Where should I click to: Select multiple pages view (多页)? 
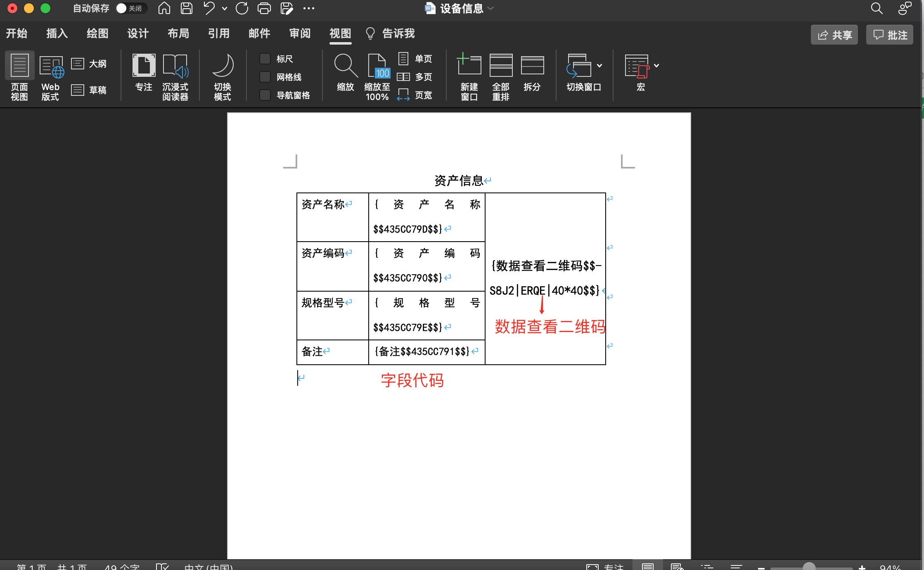415,77
